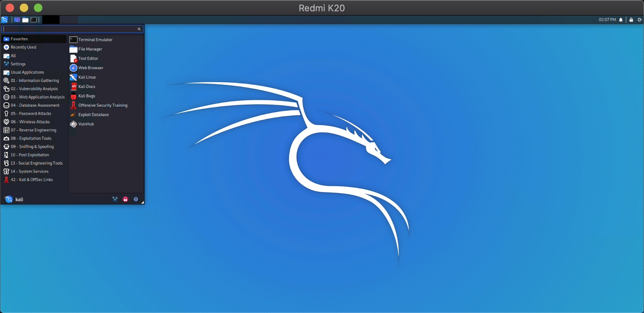This screenshot has height=313, width=644.
Task: Select 03 - Web Application Analysis
Action: tap(34, 97)
